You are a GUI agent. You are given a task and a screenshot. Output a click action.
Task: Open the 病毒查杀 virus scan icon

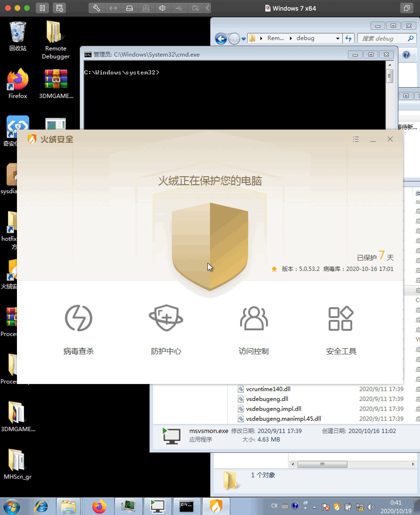click(x=78, y=318)
